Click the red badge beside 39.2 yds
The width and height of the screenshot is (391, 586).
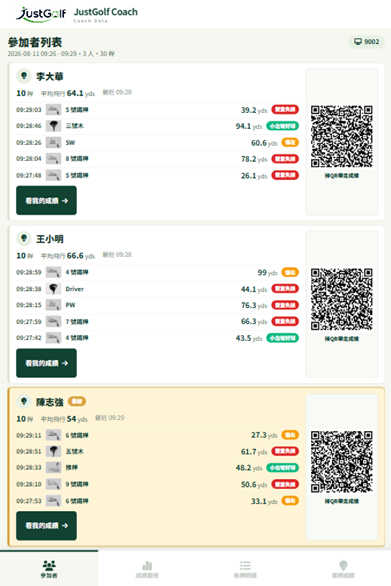click(x=285, y=110)
